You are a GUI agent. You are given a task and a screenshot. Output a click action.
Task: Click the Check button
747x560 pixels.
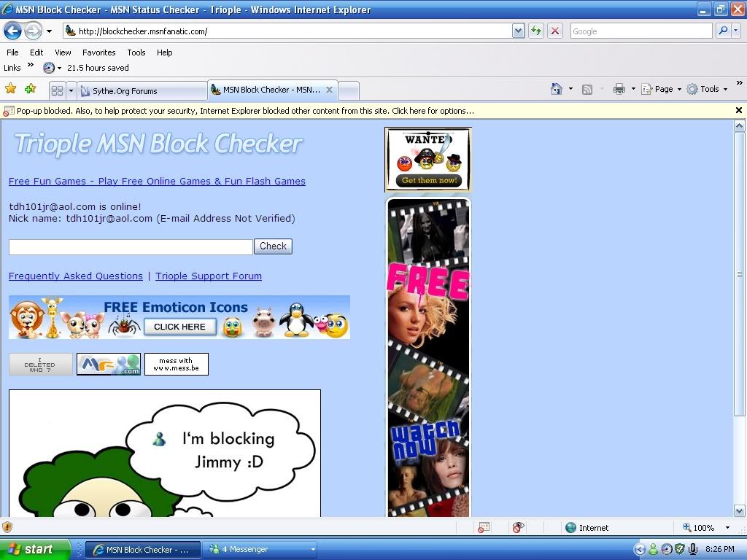click(x=273, y=246)
